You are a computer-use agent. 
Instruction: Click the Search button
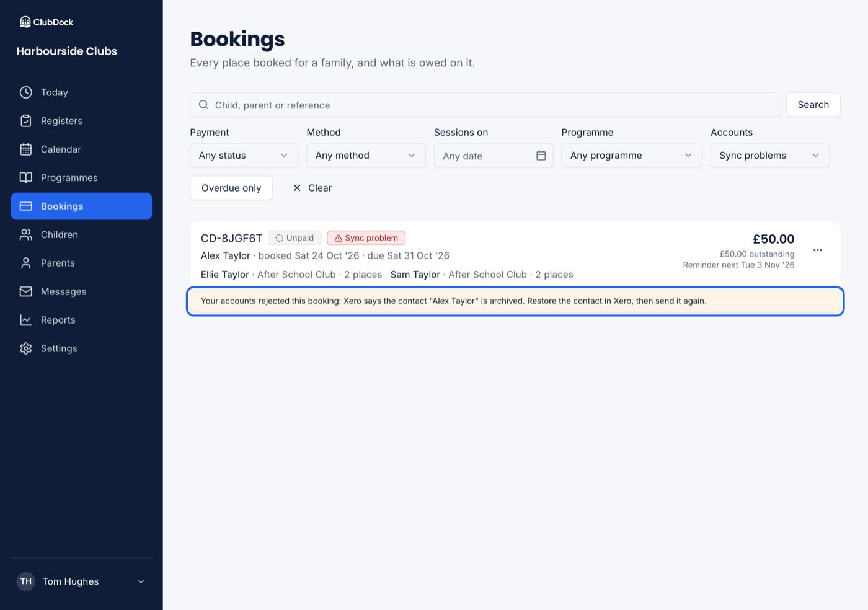(x=813, y=105)
